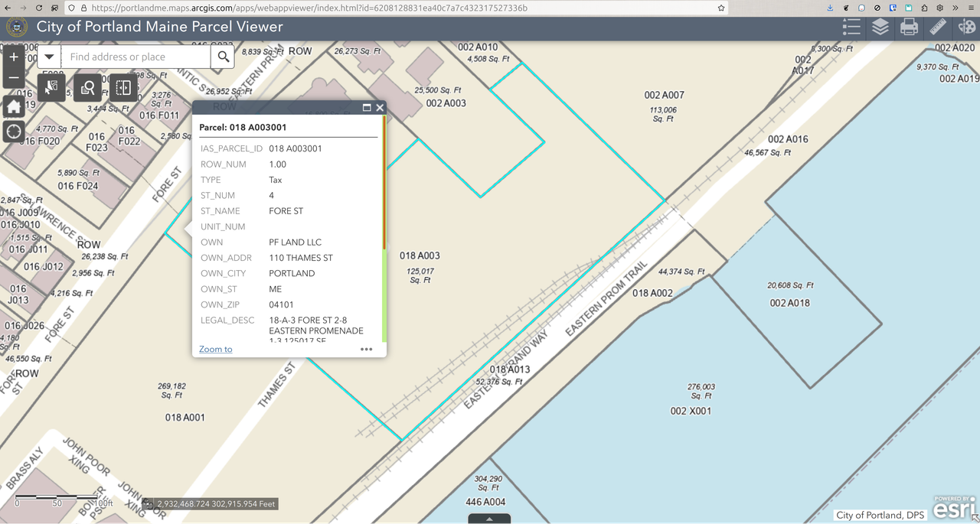Select parcel label 018 A013
The height and width of the screenshot is (524, 980).
[510, 369]
